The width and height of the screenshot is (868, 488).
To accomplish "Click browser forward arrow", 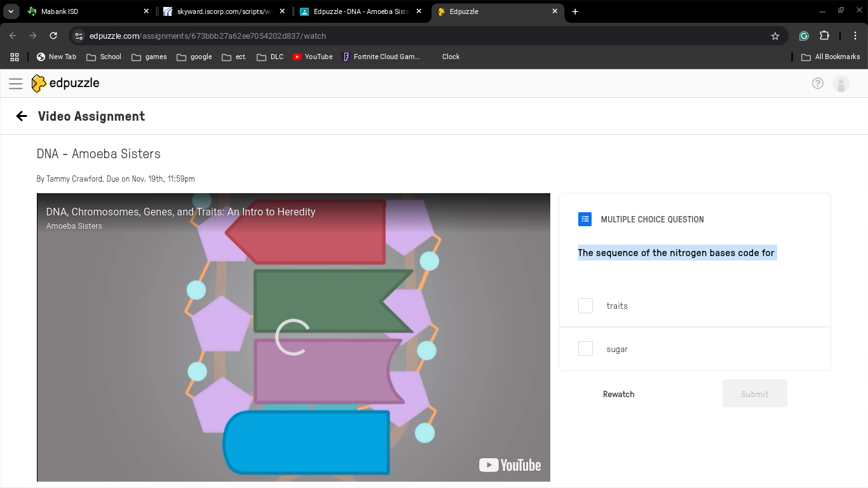I will (33, 36).
